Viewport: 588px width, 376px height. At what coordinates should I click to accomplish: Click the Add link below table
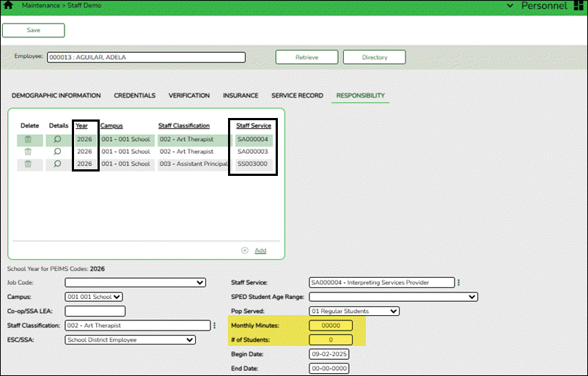260,251
